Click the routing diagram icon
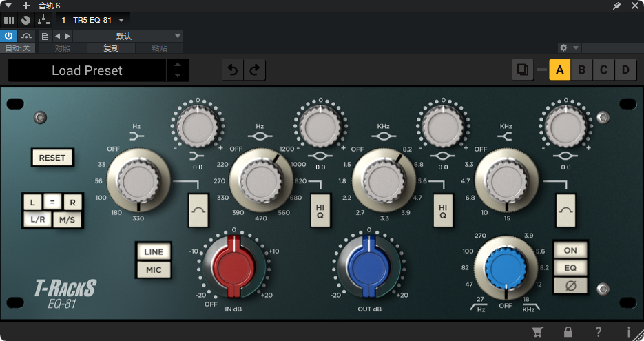This screenshot has width=644, height=341. 43,20
